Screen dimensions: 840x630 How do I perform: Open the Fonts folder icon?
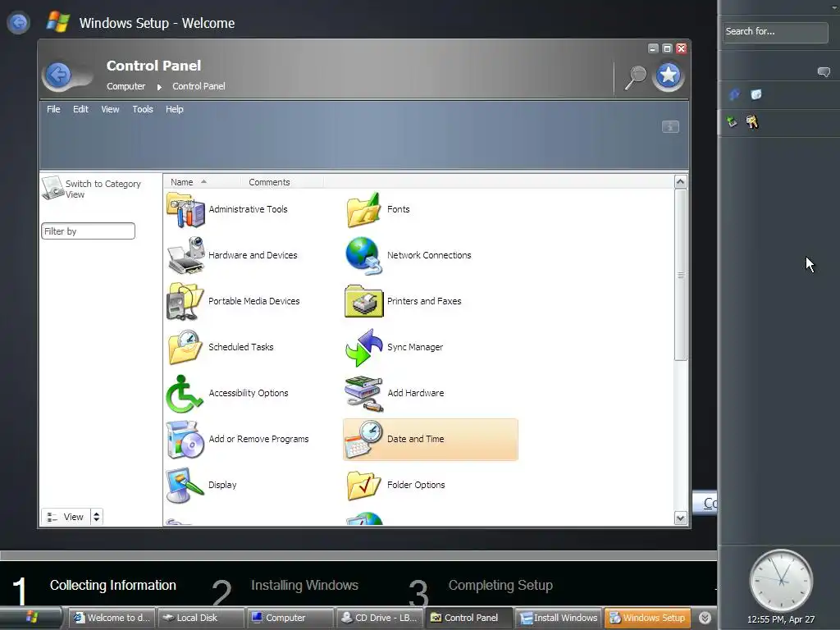[363, 209]
